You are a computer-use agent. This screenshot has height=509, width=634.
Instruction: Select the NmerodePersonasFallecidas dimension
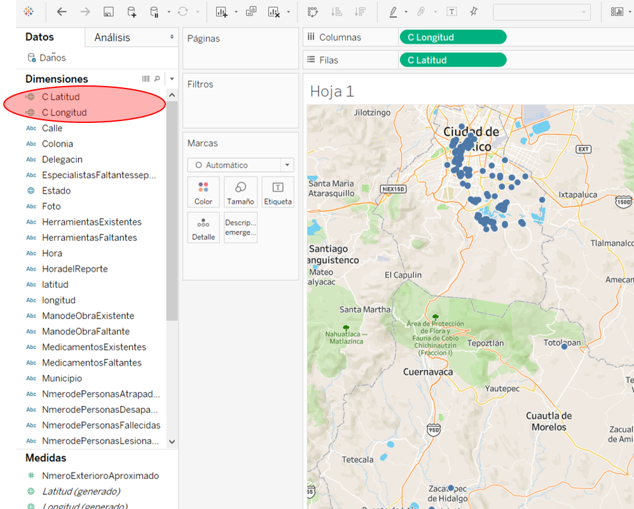[101, 425]
